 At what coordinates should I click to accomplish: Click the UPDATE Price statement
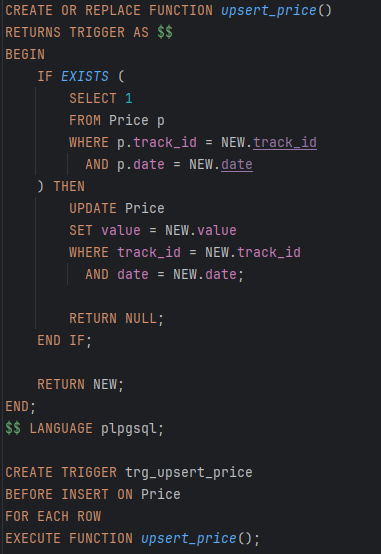coord(117,208)
